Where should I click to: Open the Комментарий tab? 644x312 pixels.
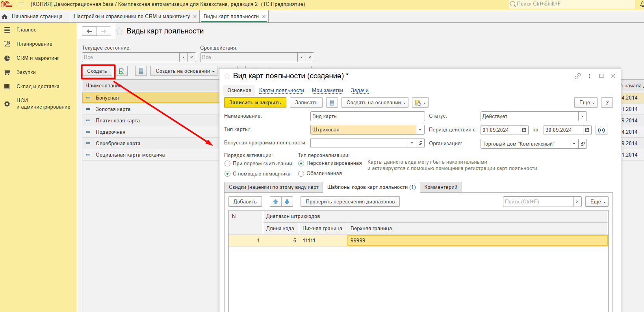click(x=440, y=187)
